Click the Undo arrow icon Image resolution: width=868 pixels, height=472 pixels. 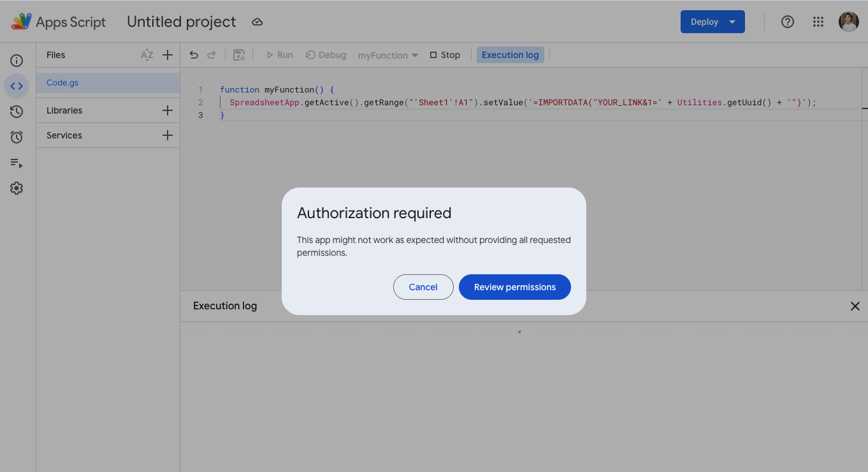194,55
